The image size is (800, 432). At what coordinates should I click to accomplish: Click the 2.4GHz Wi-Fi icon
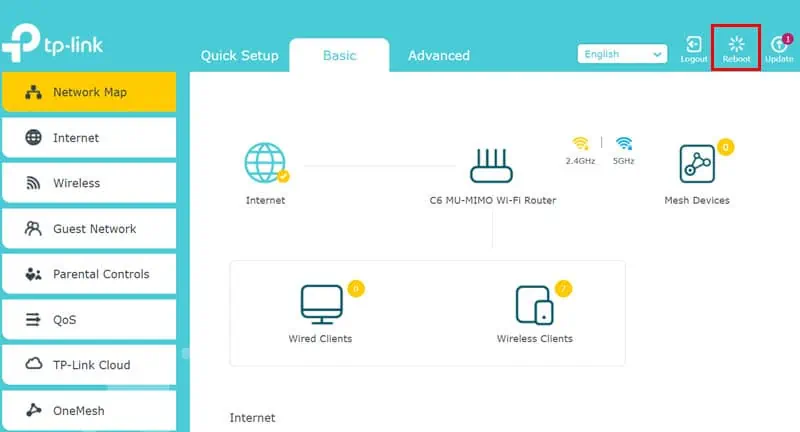pyautogui.click(x=580, y=143)
